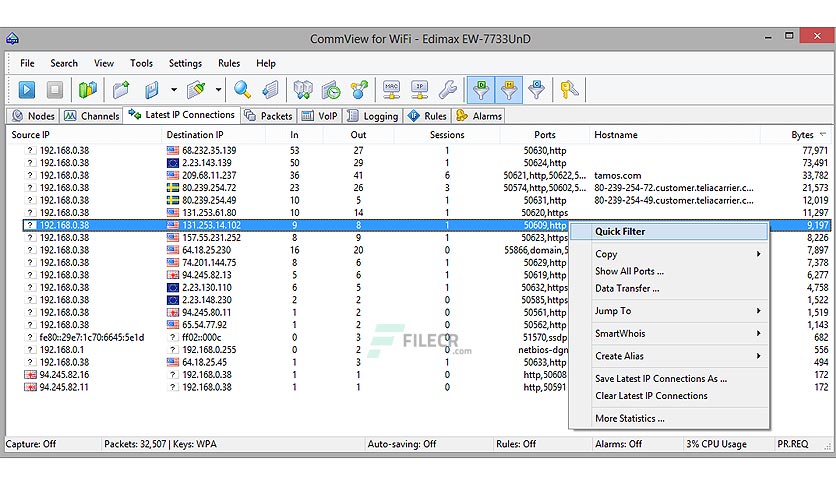The width and height of the screenshot is (836, 484).
Task: Switch to the Logging tab
Action: 372,116
